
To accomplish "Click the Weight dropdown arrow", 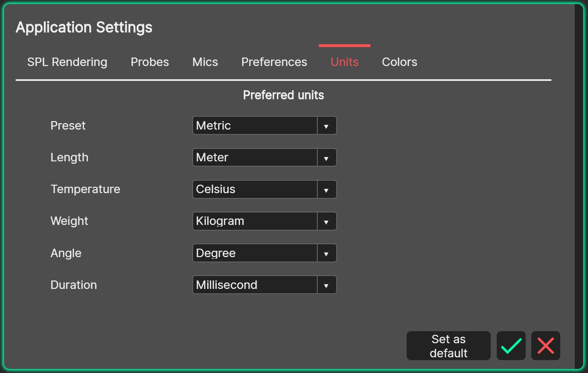I will click(326, 221).
